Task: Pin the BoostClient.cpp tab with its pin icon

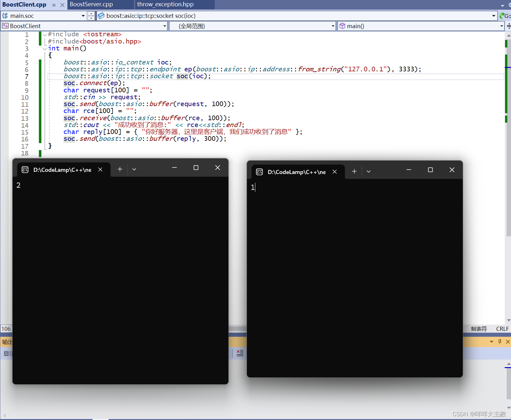Action: click(x=54, y=5)
